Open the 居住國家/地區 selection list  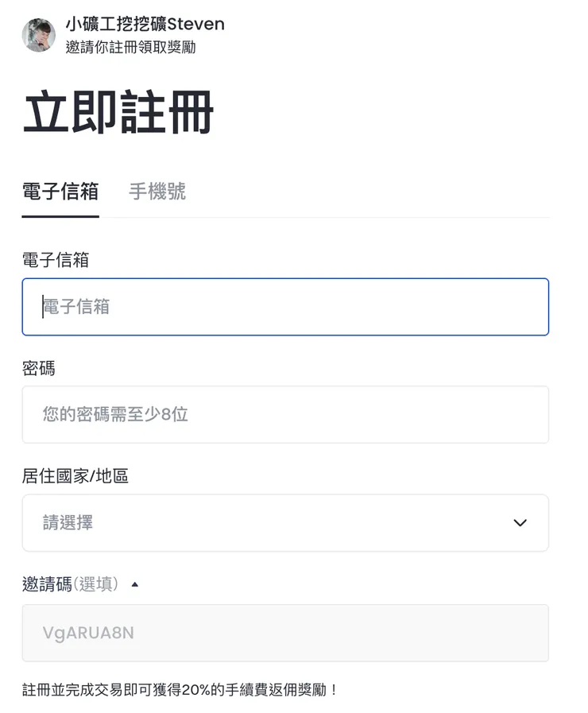286,522
